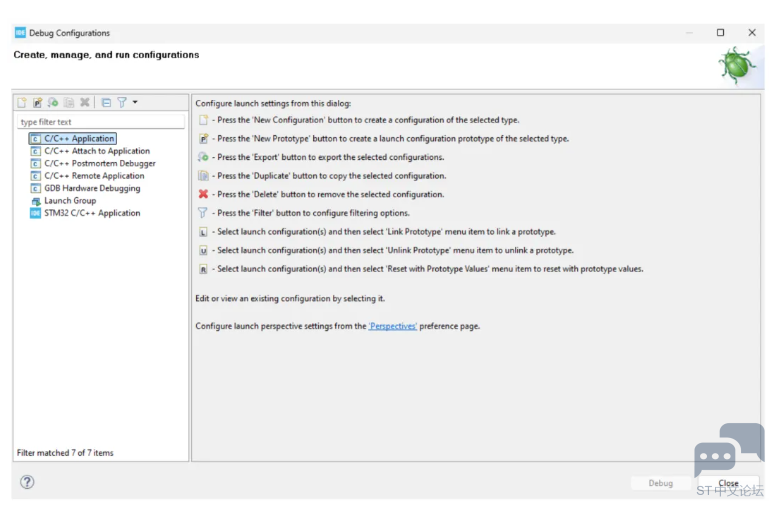
Task: Choose C/C++ Postmortem Debugger configuration type
Action: pyautogui.click(x=99, y=163)
